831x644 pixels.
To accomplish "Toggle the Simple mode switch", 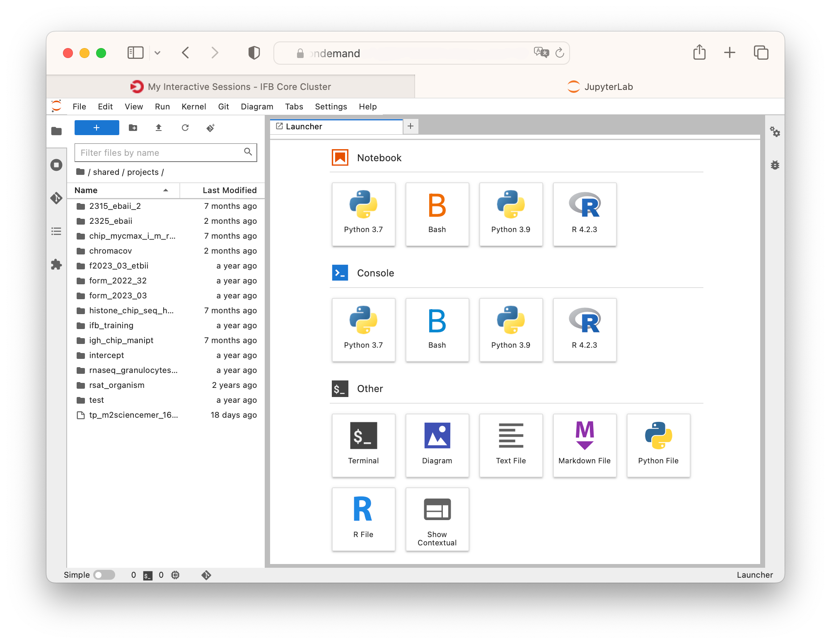I will tap(104, 575).
